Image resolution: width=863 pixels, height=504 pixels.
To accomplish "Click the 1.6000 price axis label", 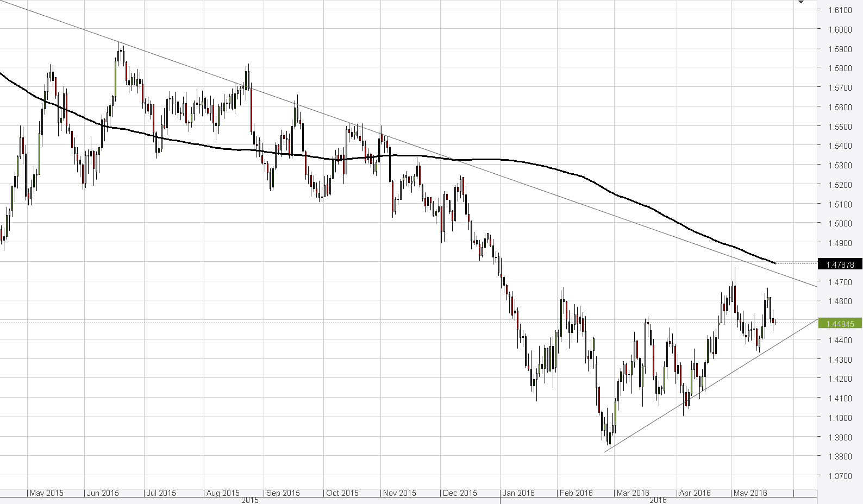I will (x=840, y=29).
